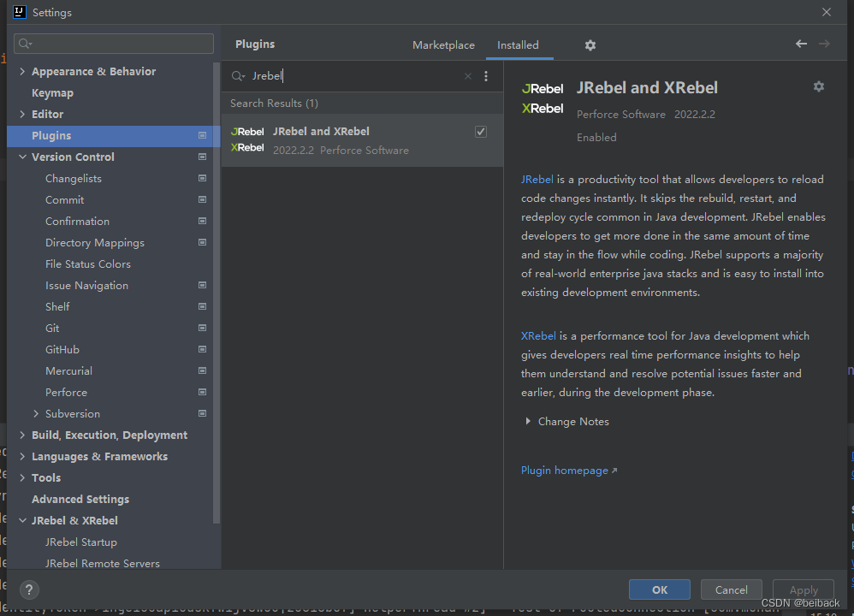
Task: Expand the Tools settings node
Action: 22,477
